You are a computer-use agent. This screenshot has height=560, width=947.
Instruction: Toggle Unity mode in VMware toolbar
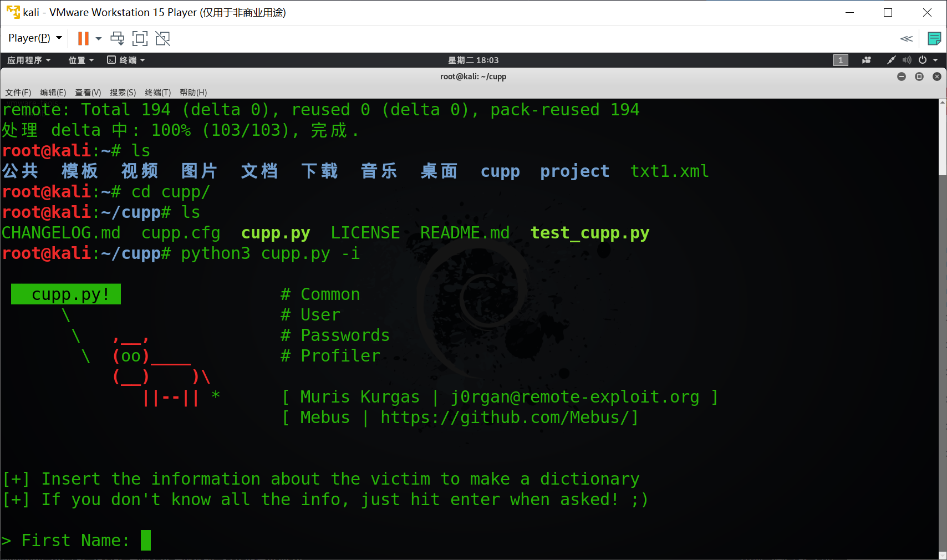(x=162, y=38)
